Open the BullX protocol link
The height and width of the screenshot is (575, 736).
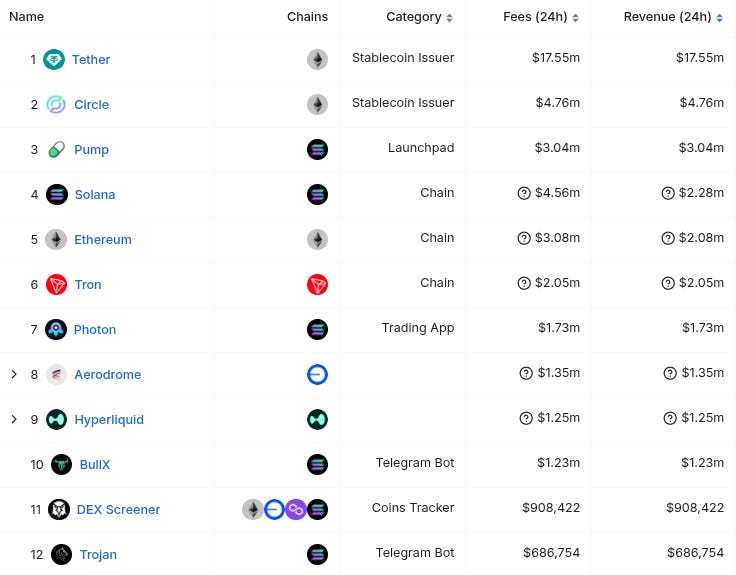pos(95,465)
